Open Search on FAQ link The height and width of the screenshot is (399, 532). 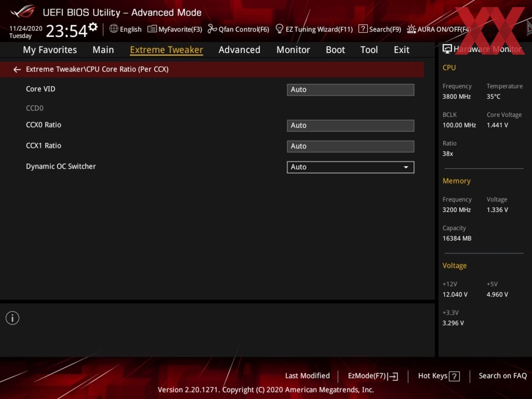(503, 376)
